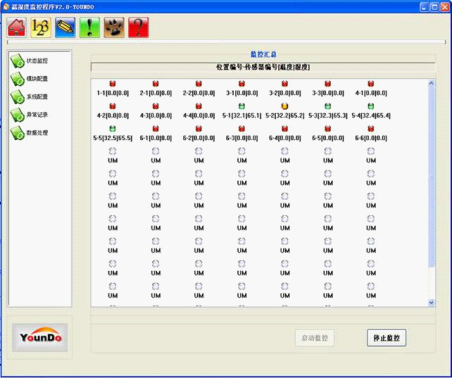Viewport: 452px width, 378px height.
Task: Open 数据处理 in the sidebar
Action: 29,133
